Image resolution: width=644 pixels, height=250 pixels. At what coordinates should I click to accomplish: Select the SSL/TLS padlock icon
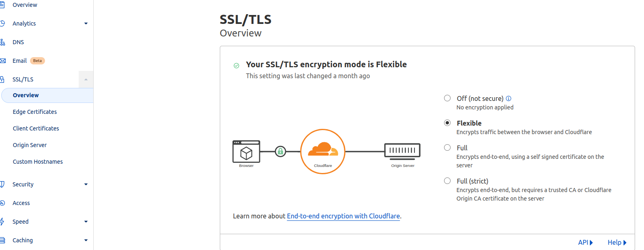[3, 79]
